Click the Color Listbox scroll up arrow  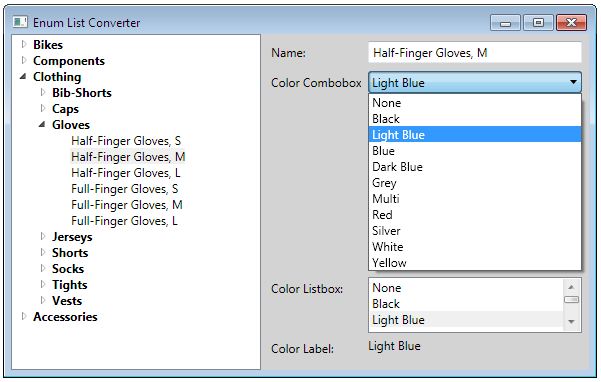tap(571, 287)
